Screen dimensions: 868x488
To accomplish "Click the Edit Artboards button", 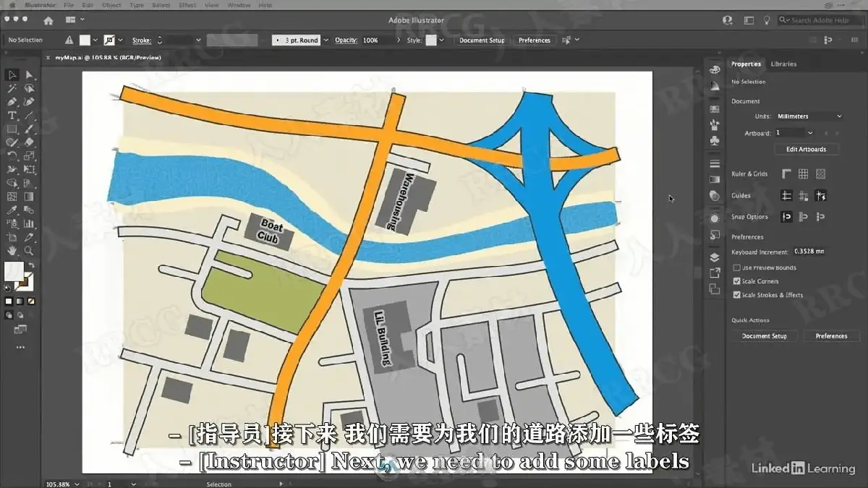I will point(807,149).
